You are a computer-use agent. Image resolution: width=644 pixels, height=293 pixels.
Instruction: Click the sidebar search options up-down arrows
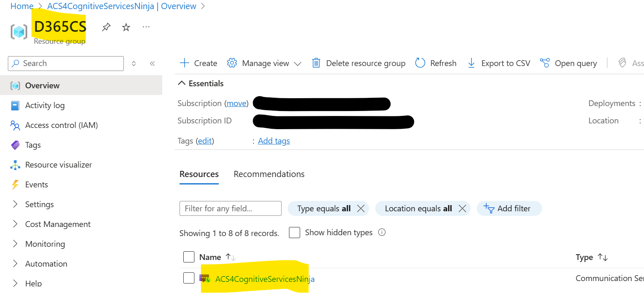coord(134,64)
